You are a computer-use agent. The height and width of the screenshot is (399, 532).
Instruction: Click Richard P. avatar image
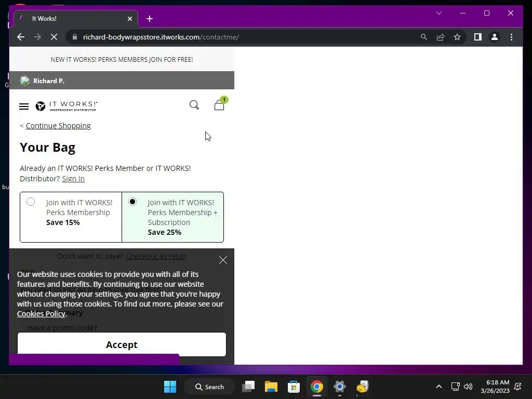coord(25,81)
